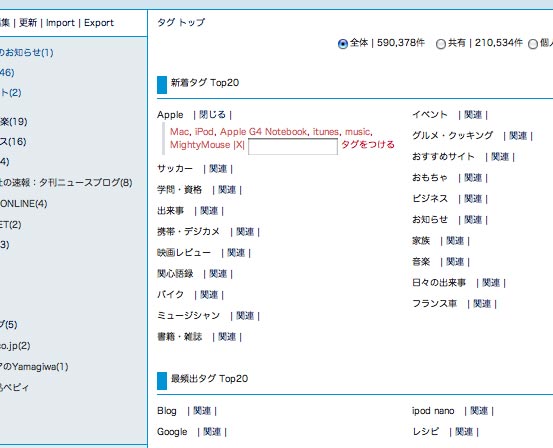
Task: Expand 関連 next to サッカー
Action: point(218,169)
